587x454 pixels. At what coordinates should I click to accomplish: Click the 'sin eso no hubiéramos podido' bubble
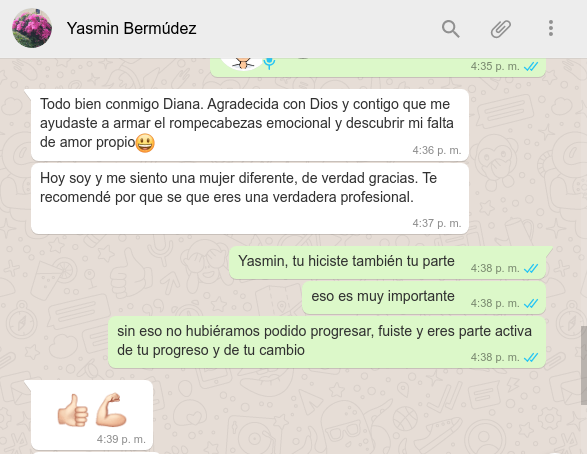pyautogui.click(x=327, y=342)
